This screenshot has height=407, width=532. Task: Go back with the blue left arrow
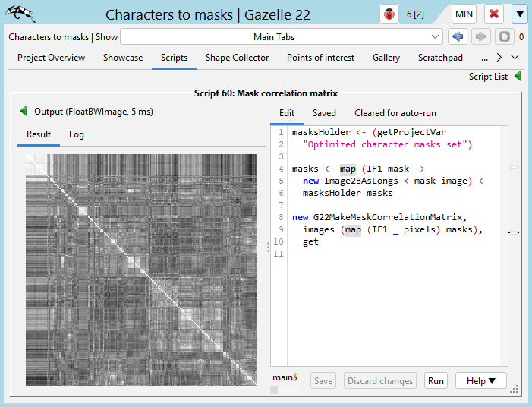[457, 36]
